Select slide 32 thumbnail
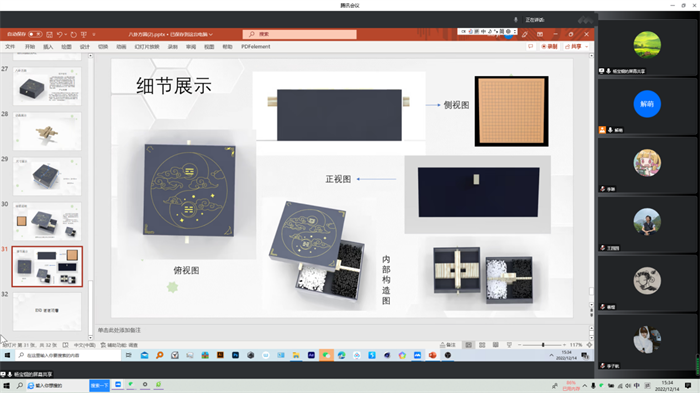Viewport: 700px width, 393px height. click(47, 311)
